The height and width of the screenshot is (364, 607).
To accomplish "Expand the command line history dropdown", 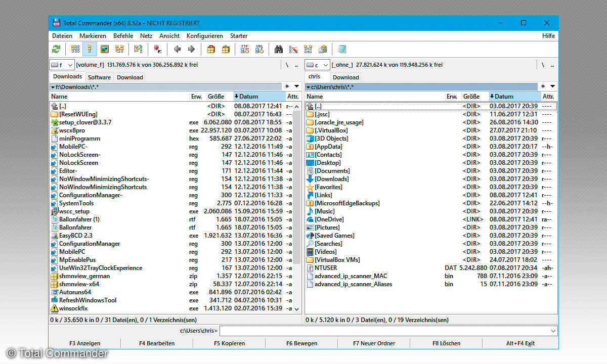I will click(552, 331).
